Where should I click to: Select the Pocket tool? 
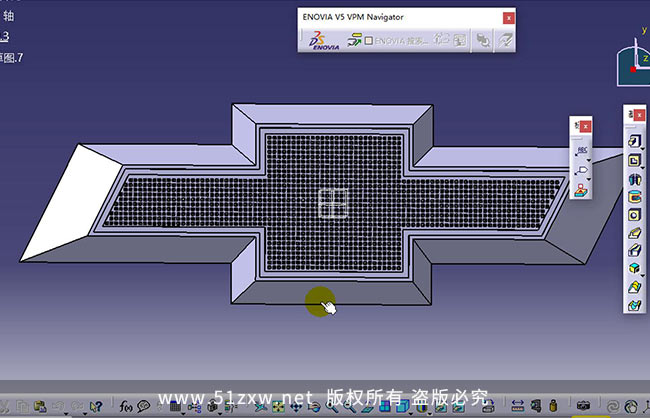[x=634, y=160]
